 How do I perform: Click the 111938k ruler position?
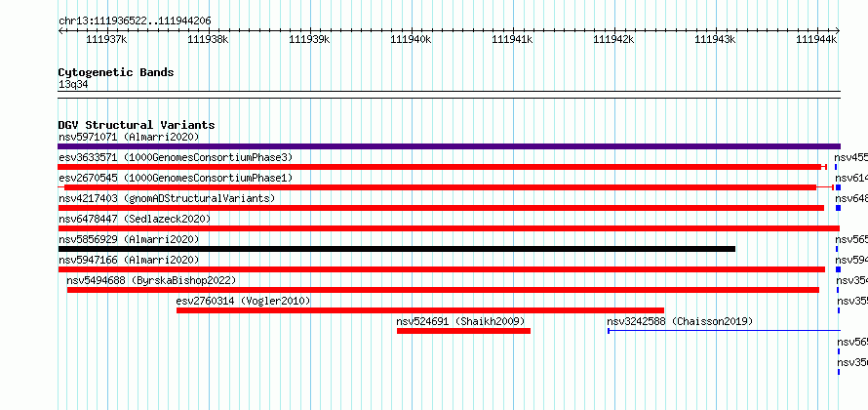click(x=208, y=39)
